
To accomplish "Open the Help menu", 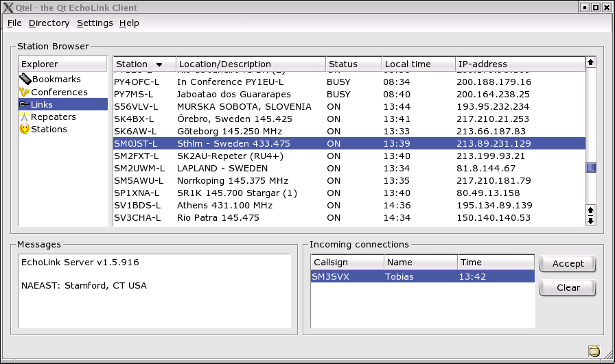I will [x=129, y=23].
